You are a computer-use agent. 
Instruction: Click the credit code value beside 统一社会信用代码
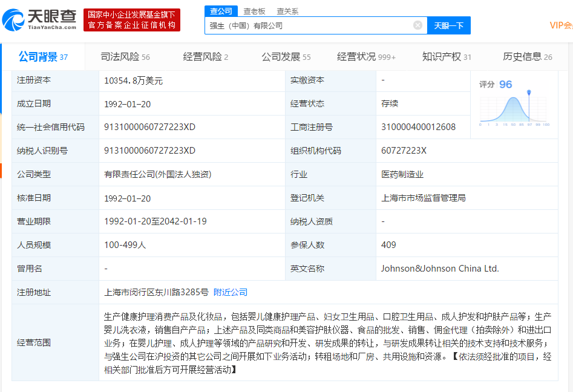149,127
